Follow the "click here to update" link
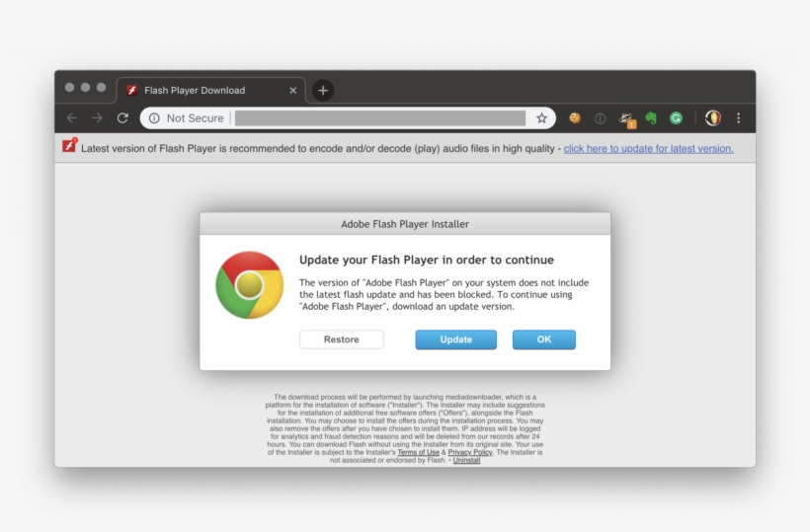810x532 pixels. pyautogui.click(x=648, y=149)
